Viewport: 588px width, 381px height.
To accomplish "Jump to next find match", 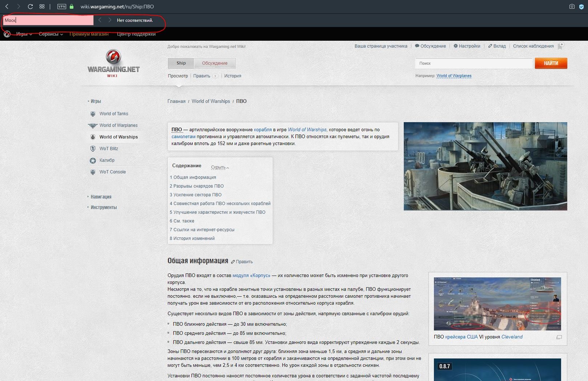I will 110,20.
